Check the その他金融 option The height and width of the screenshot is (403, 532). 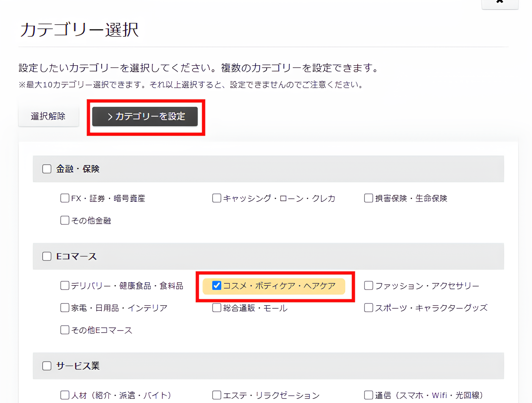[x=65, y=221]
